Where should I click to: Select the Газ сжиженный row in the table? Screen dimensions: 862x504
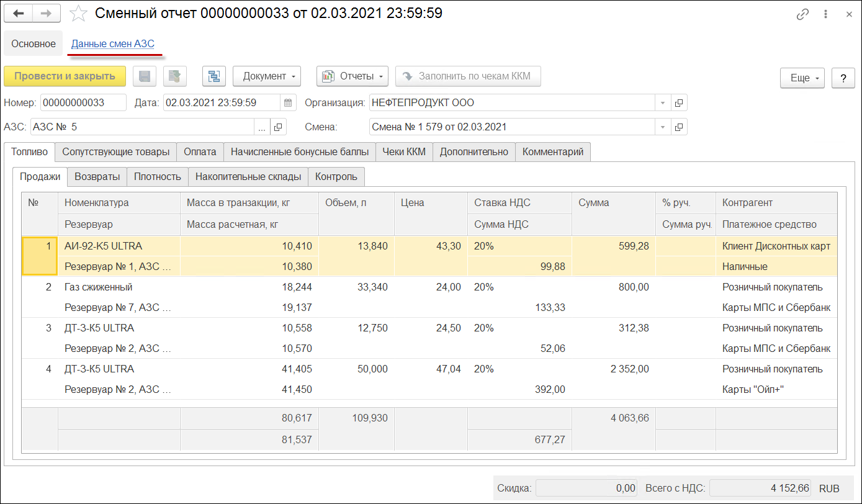(99, 287)
